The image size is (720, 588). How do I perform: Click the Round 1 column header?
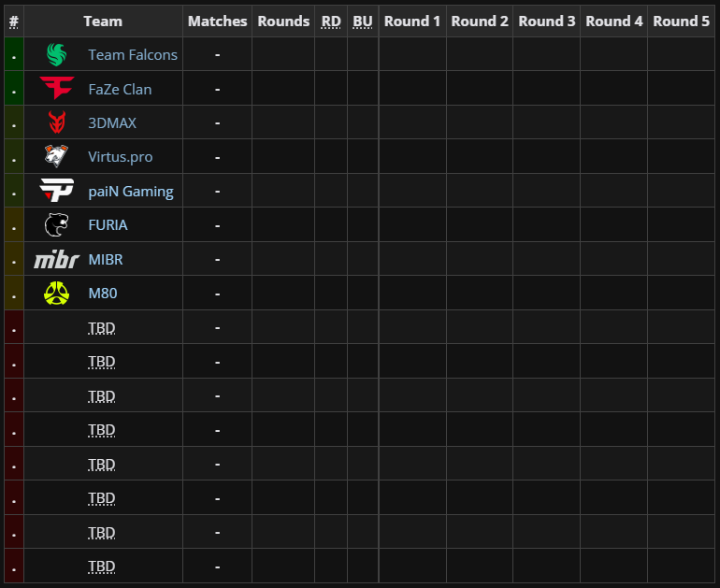click(412, 22)
